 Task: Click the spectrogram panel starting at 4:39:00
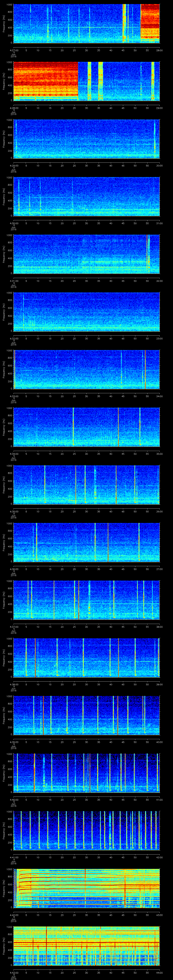86,715
